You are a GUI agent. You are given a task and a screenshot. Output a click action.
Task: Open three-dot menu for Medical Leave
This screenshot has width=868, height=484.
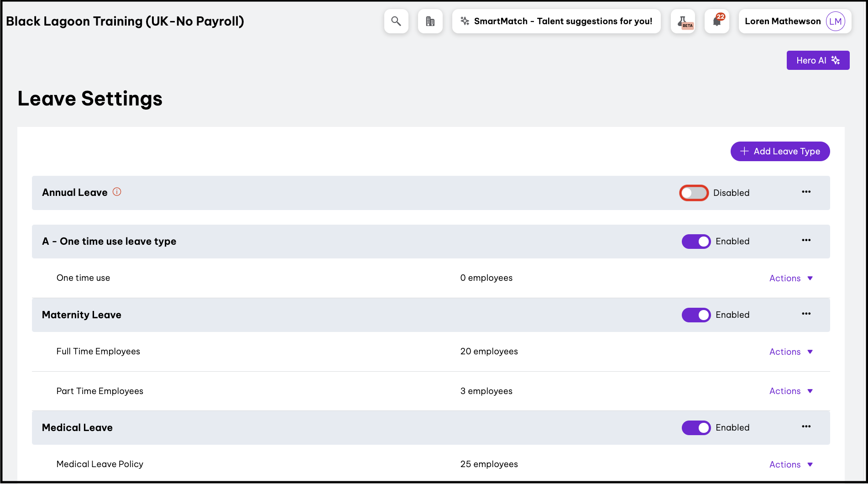coord(806,426)
